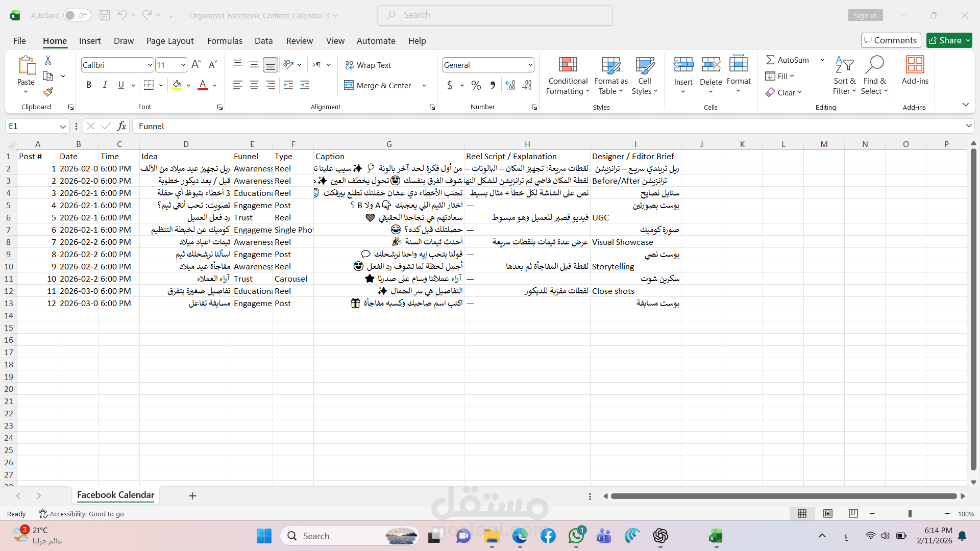Click the Increase Indent icon
980x551 pixels.
305,85
